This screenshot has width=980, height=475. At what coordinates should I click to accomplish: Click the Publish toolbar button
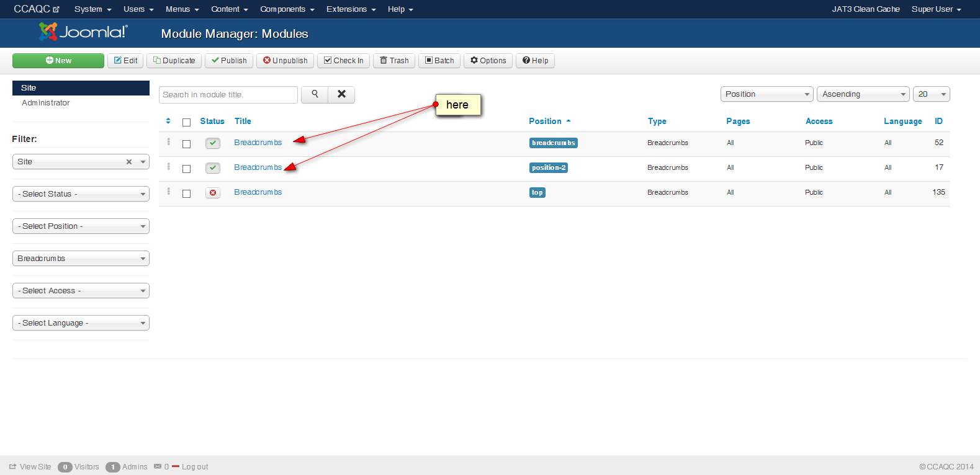229,61
